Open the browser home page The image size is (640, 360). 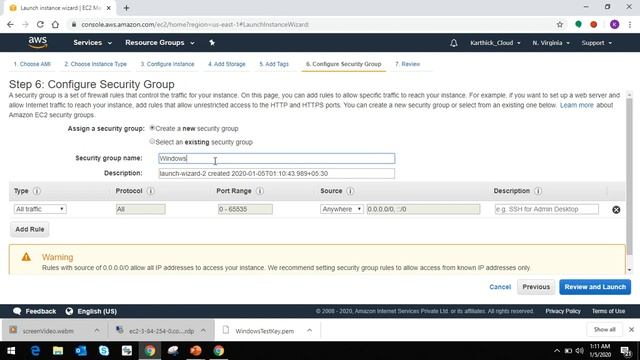click(55, 24)
